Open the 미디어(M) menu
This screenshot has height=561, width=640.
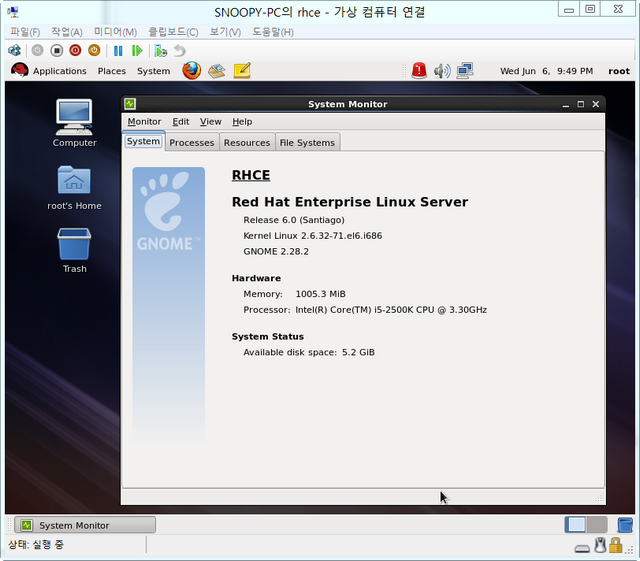[116, 32]
